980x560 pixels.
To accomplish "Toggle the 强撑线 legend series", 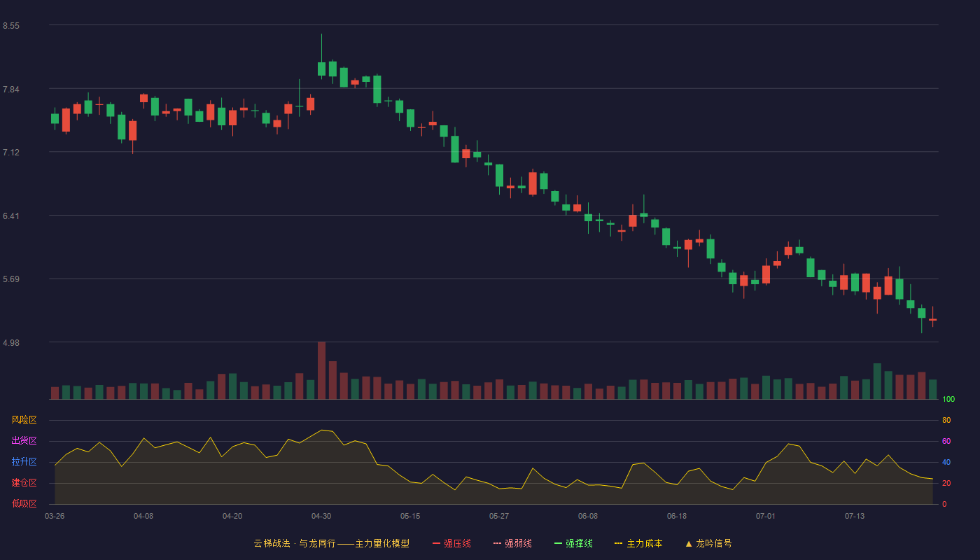I will 573,543.
